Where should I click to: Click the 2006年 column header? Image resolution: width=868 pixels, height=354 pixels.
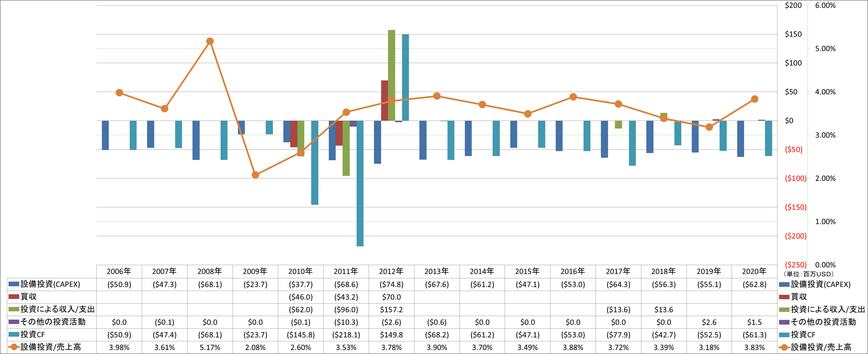coord(119,271)
